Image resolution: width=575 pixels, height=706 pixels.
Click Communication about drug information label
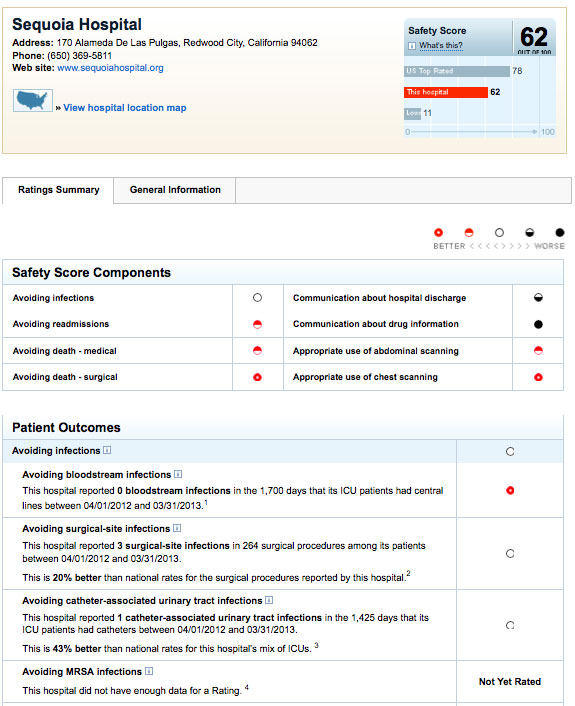point(376,324)
